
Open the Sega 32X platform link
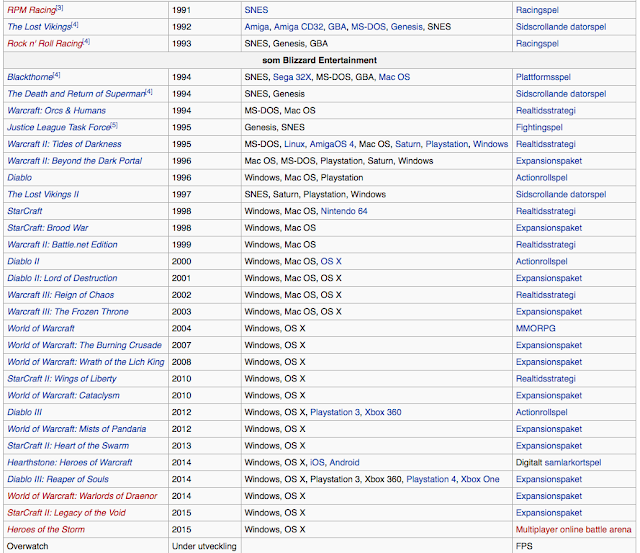point(291,77)
